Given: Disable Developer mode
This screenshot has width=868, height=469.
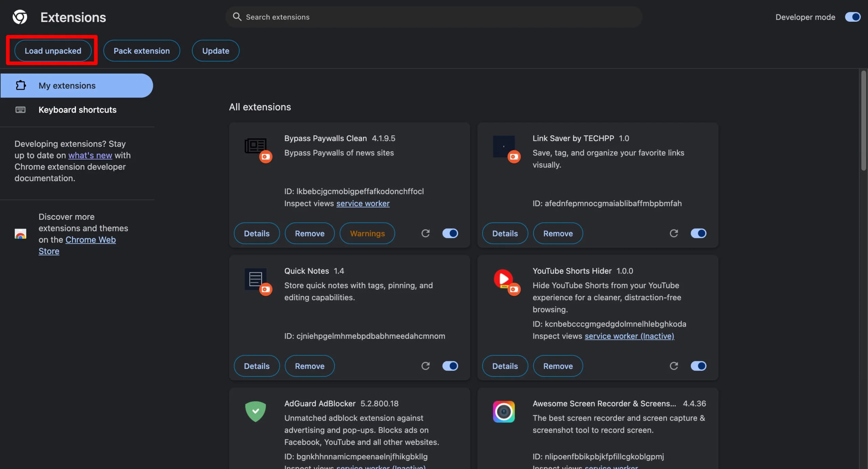Looking at the screenshot, I should tap(852, 17).
